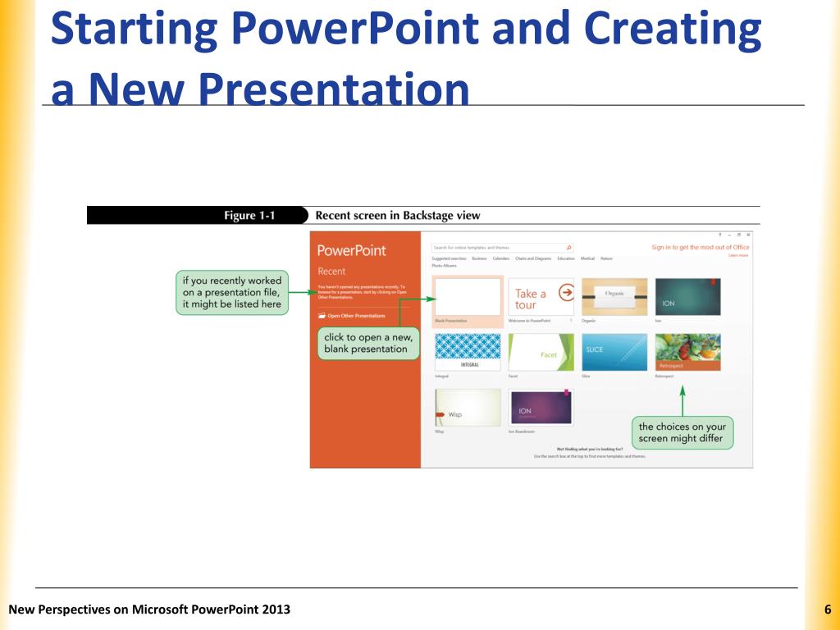
Task: Click the arrow circle on Take a tour
Action: point(566,293)
